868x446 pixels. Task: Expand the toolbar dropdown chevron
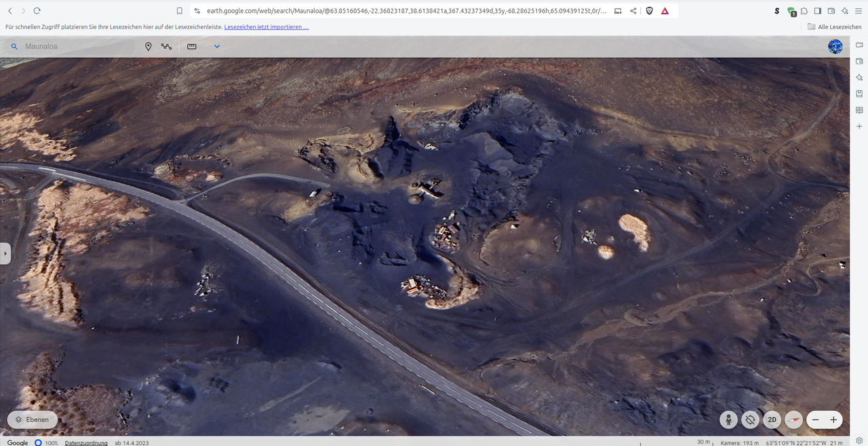(217, 46)
